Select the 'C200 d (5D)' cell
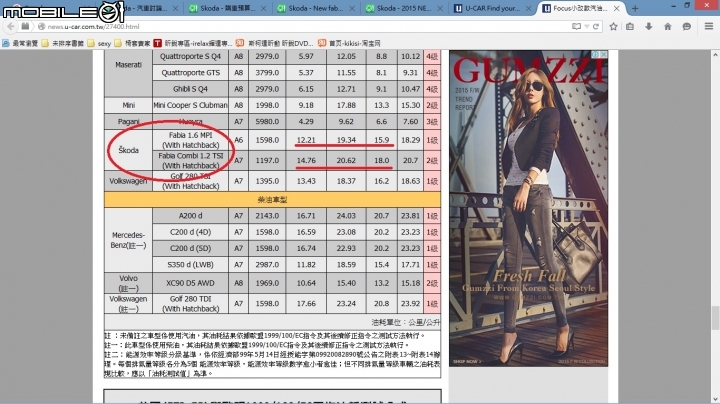Screen dimensions: 720x404 point(190,248)
